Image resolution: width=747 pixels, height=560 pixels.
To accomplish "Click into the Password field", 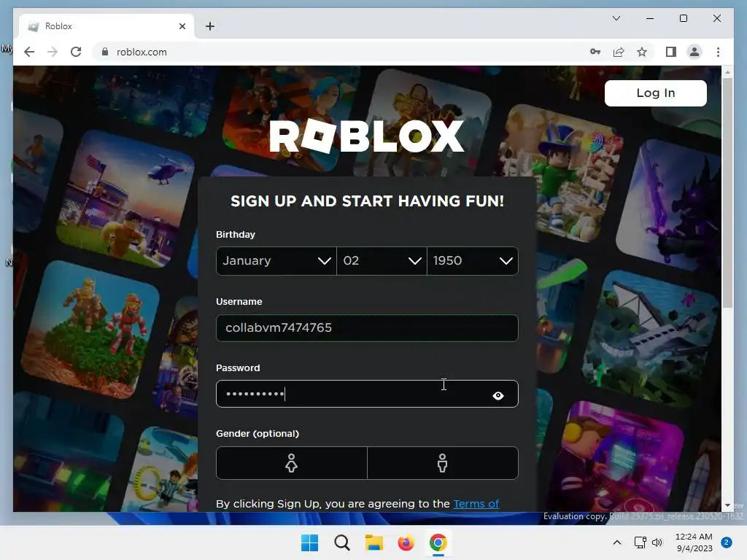I will (x=367, y=394).
